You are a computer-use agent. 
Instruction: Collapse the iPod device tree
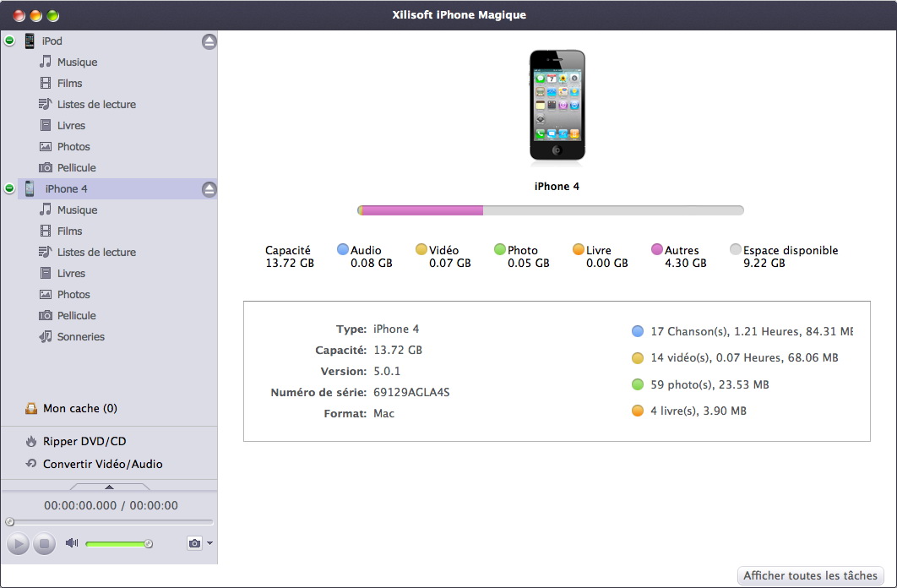tap(10, 41)
